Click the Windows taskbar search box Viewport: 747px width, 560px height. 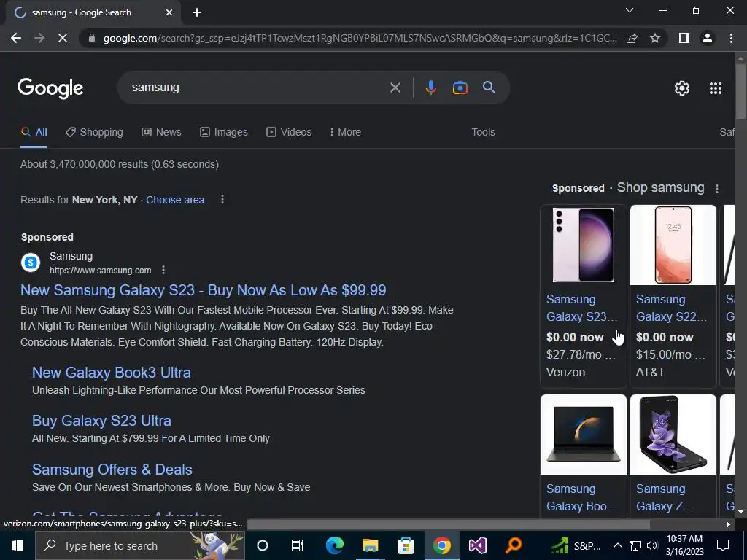click(x=140, y=545)
